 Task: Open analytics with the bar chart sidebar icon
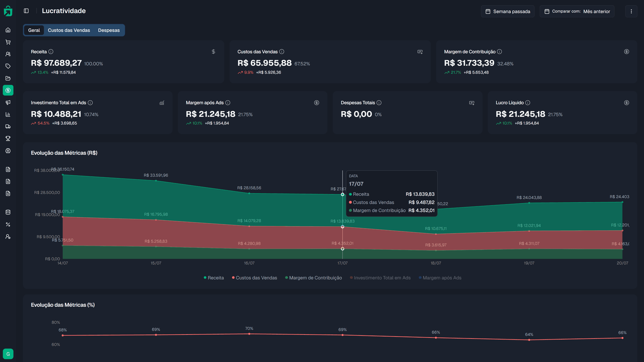point(8,114)
